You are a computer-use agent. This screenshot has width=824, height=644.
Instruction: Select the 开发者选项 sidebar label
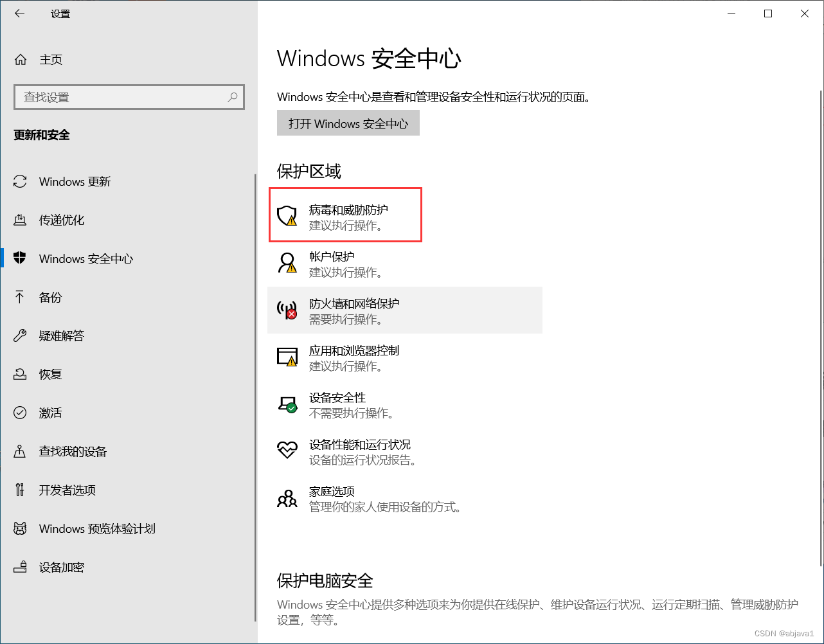pyautogui.click(x=67, y=490)
